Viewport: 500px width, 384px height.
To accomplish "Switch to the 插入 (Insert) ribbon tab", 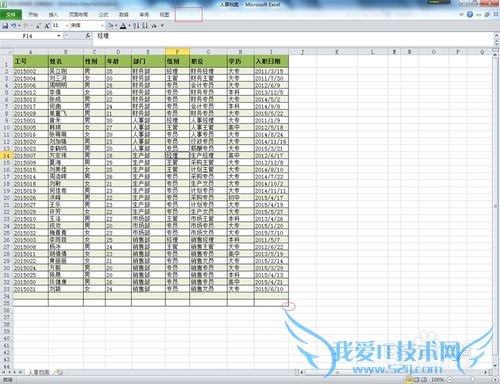I will pyautogui.click(x=53, y=14).
